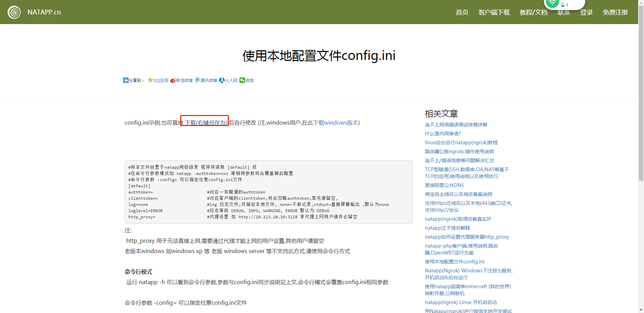Click the line 命令行参数 -config= 可以指定任意config.ini文件
The image size is (644, 313).
(186, 303)
